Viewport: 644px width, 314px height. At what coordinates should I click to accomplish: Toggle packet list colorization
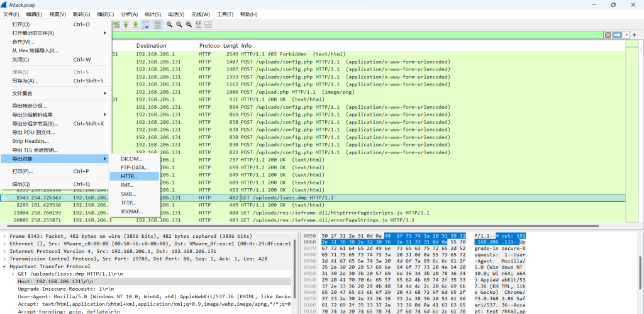(x=157, y=25)
